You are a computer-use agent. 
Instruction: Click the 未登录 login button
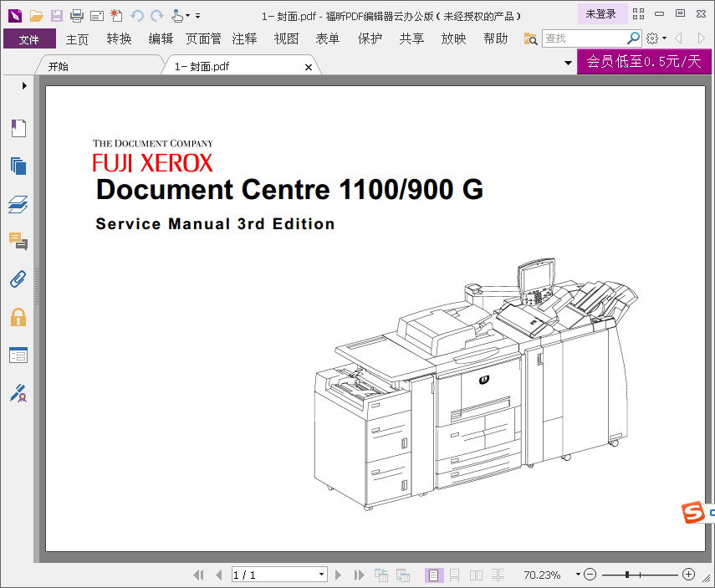click(x=601, y=14)
